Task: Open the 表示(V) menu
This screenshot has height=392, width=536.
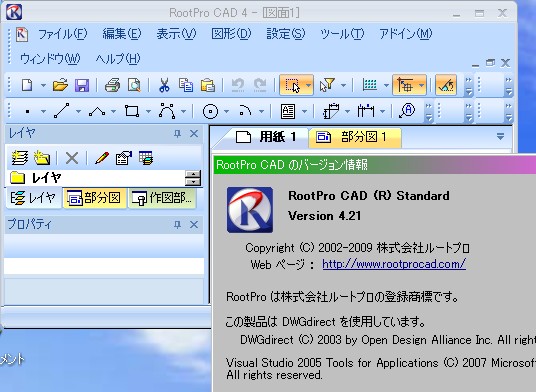Action: click(176, 34)
